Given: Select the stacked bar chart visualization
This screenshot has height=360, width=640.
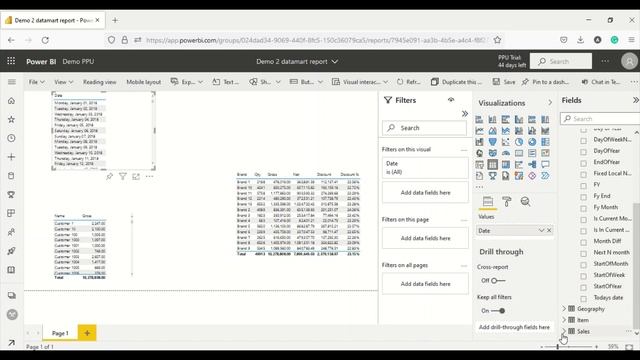Looking at the screenshot, I should click(x=479, y=120).
